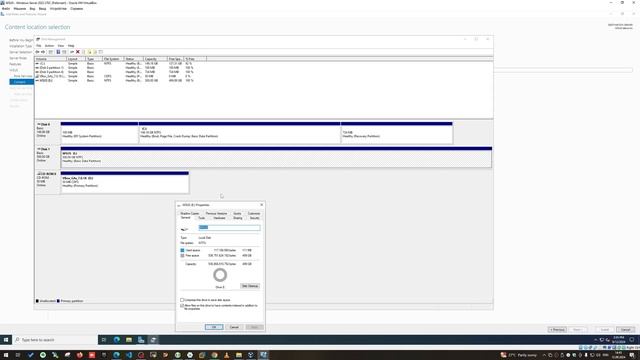Click the Forward arrow in Disk Management toolbar
The height and width of the screenshot is (360, 640).
43,52
